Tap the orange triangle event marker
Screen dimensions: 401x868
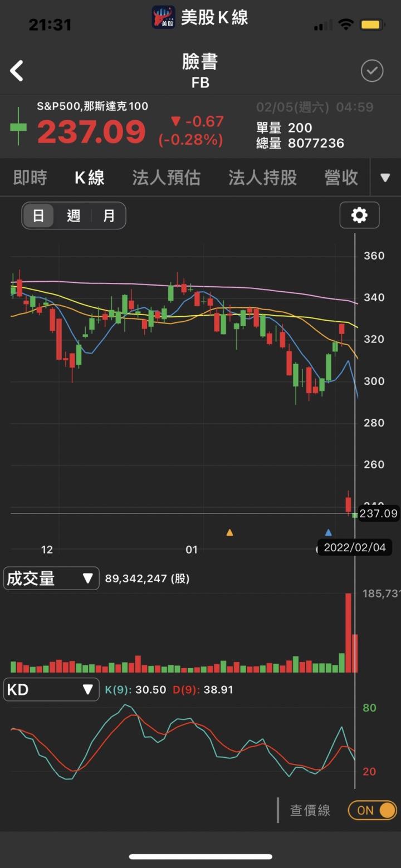click(x=229, y=532)
